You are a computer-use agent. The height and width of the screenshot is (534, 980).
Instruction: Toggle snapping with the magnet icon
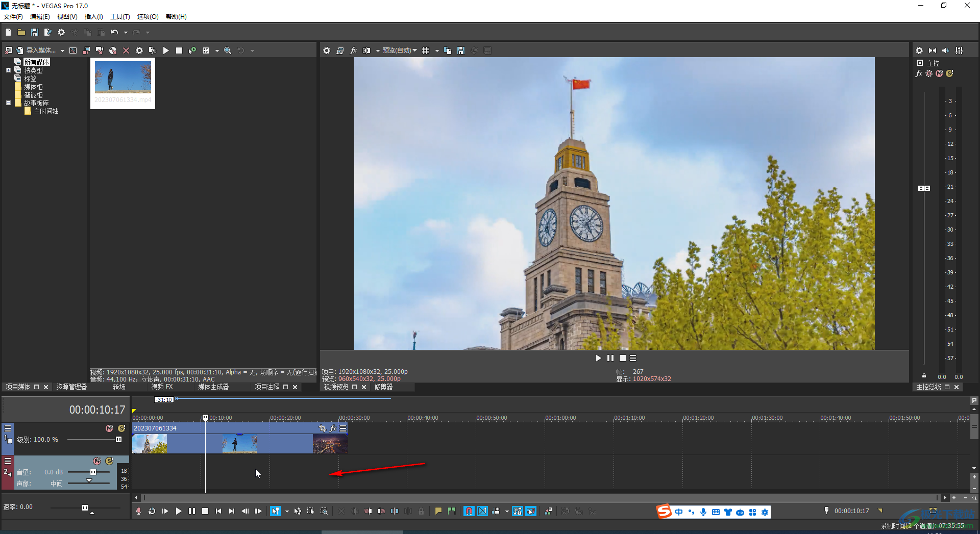[469, 511]
